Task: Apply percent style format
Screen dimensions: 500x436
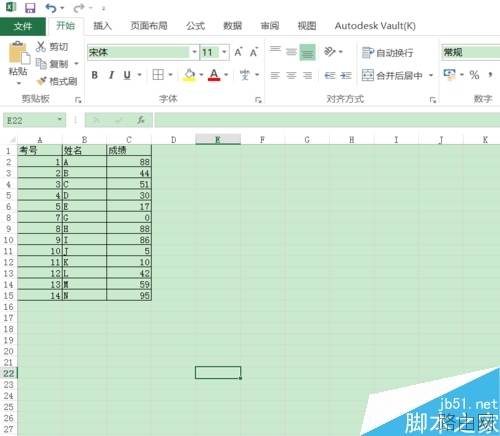Action: click(474, 75)
